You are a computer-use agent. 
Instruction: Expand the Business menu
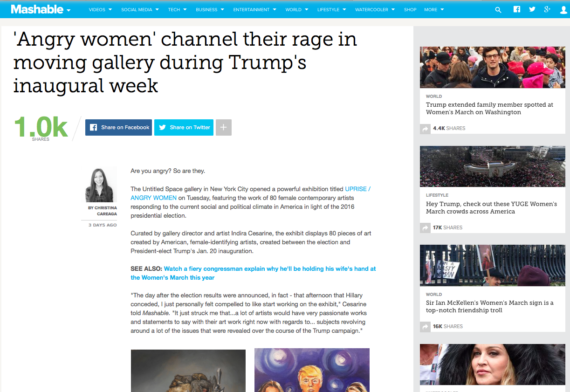[x=210, y=9]
